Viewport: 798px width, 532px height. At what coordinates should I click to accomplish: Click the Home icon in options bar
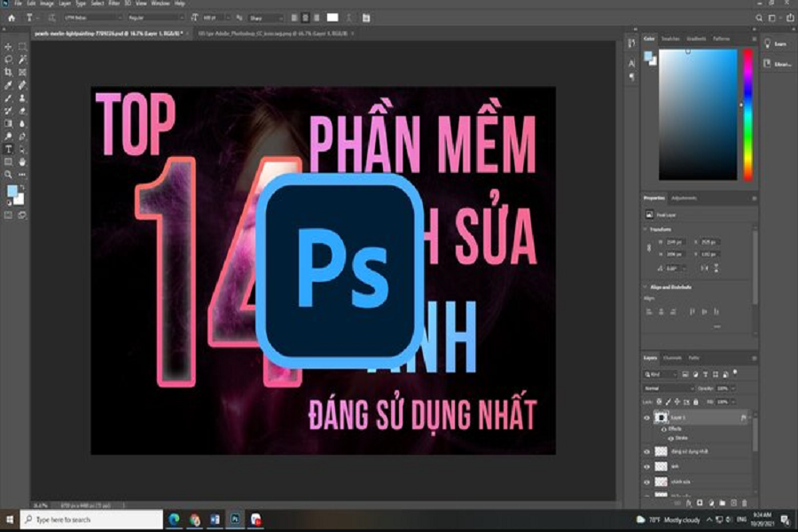[12, 18]
